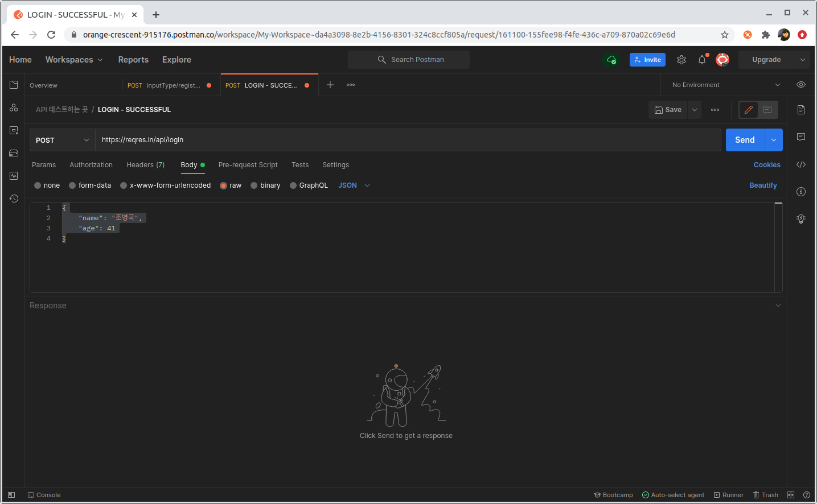This screenshot has height=504, width=817.
Task: Bookmark this page with star icon
Action: point(725,35)
